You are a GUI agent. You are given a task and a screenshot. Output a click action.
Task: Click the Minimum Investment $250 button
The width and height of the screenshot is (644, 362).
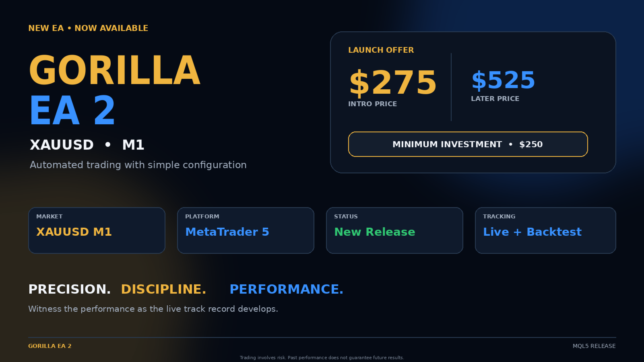(x=468, y=144)
